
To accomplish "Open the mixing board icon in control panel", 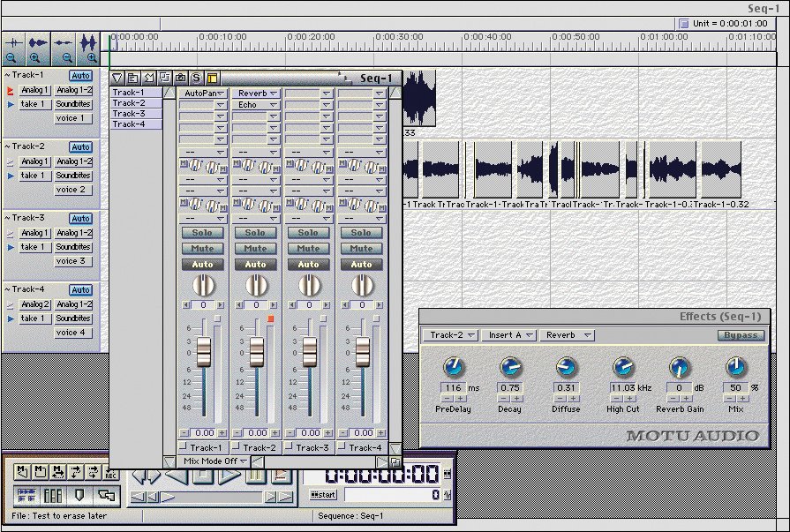I will coord(53,496).
